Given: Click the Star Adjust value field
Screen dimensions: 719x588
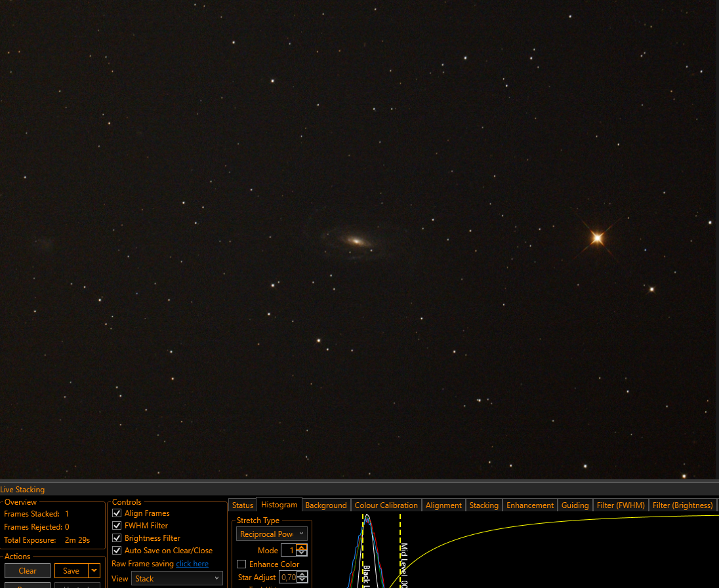Looking at the screenshot, I should [289, 577].
